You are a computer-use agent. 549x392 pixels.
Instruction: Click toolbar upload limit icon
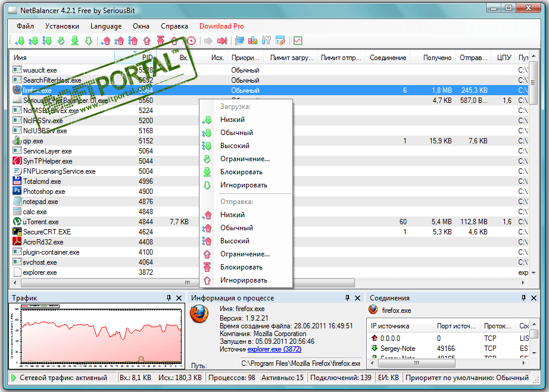[x=147, y=41]
